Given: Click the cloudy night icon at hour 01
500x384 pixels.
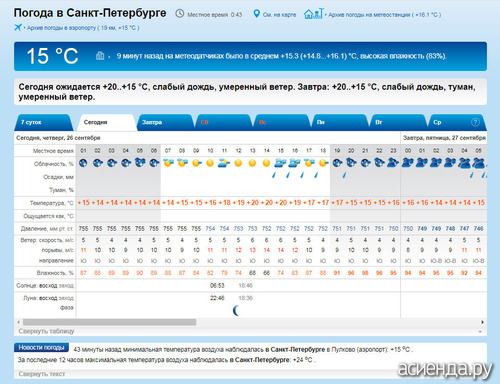Looking at the screenshot, I should point(83,163).
